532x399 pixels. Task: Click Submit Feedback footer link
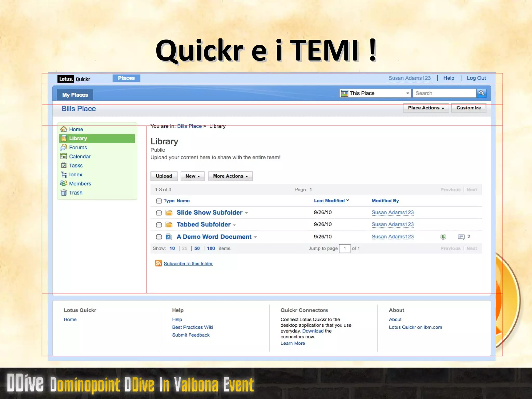coord(191,335)
